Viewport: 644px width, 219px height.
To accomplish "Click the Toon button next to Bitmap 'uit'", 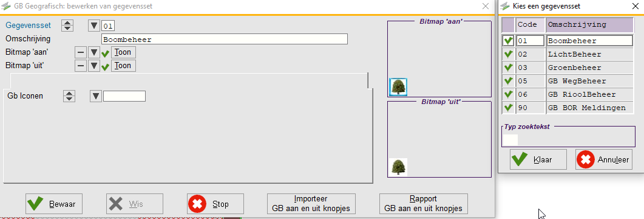I will pos(123,66).
